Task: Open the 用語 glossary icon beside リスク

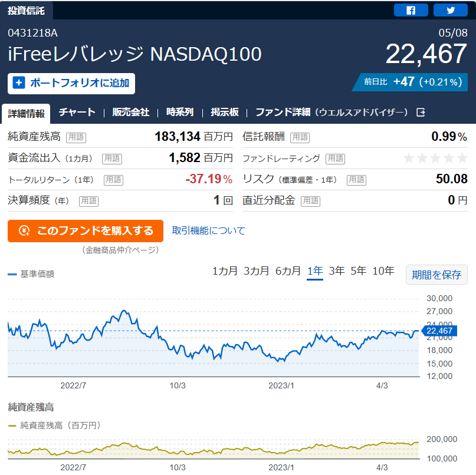Action: (x=356, y=180)
